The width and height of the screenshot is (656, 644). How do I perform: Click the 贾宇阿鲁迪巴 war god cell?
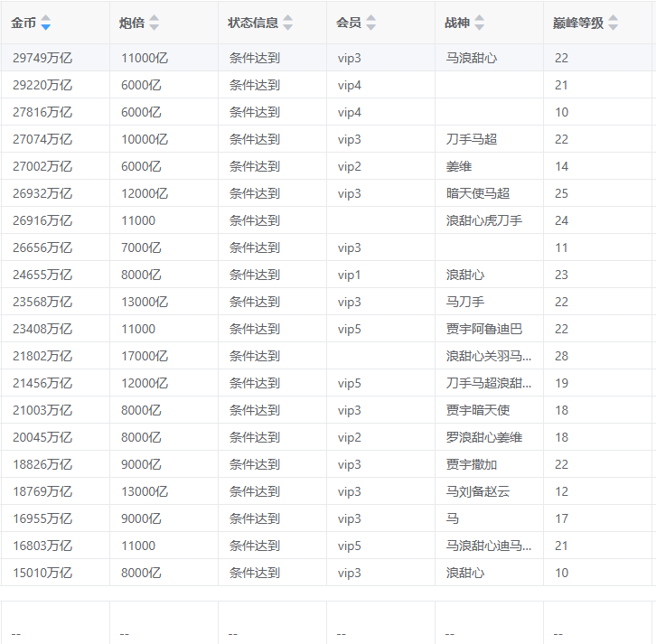click(x=483, y=329)
